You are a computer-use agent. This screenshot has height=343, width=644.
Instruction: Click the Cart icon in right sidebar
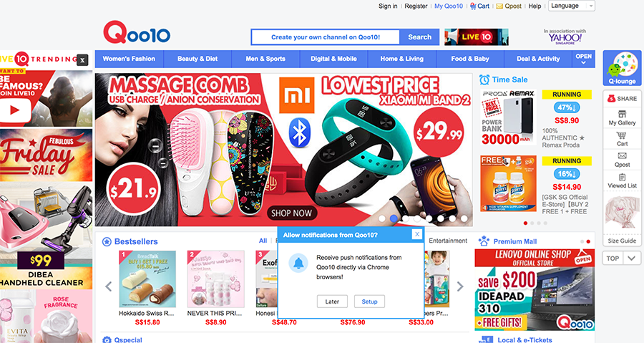tap(621, 135)
